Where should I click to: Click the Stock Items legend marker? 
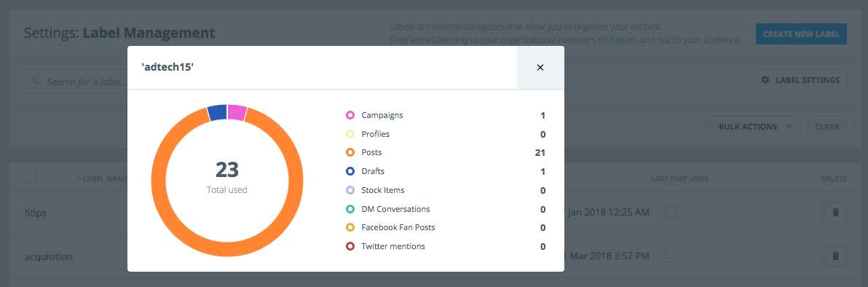point(350,190)
